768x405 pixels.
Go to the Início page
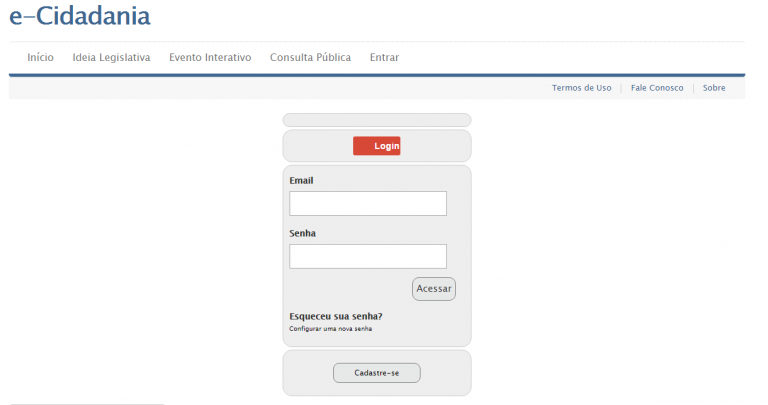point(40,58)
